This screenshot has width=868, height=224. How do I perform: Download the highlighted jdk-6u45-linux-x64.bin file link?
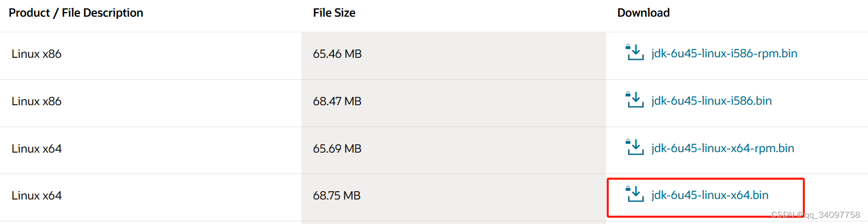(x=710, y=195)
